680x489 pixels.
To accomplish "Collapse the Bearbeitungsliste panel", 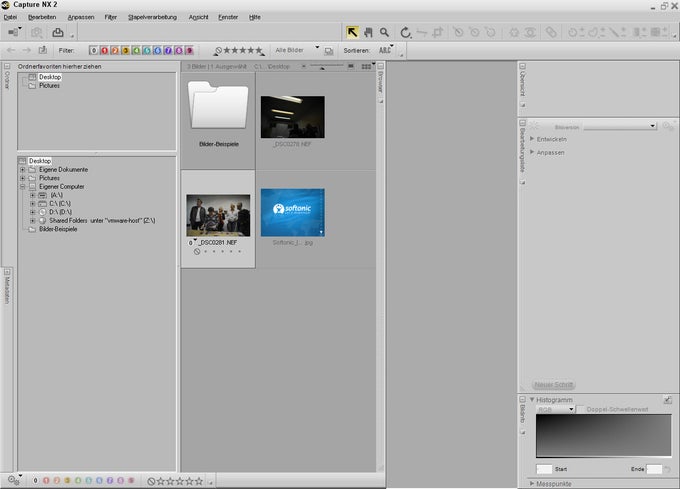I will [x=523, y=123].
